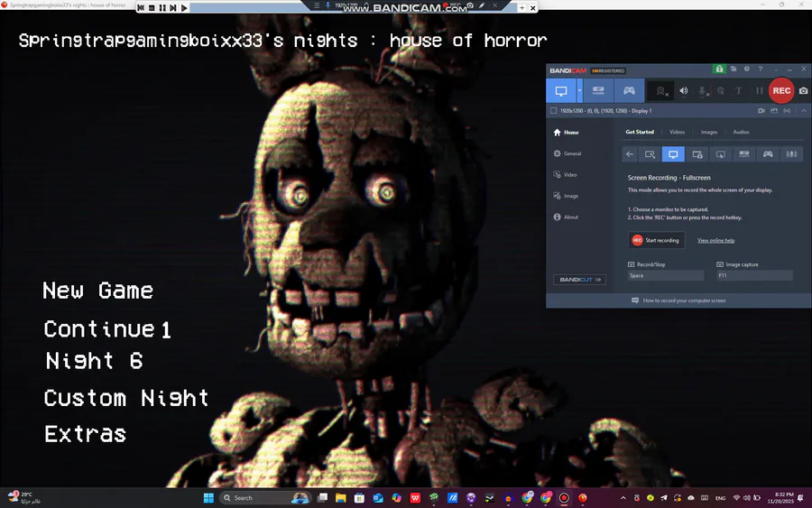The image size is (812, 508).
Task: Open the taskbar clock showing 8:32 PM
Action: pos(780,498)
